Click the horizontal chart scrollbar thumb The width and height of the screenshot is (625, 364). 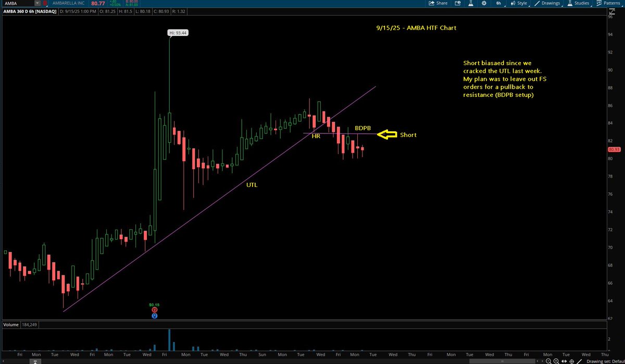[502, 361]
